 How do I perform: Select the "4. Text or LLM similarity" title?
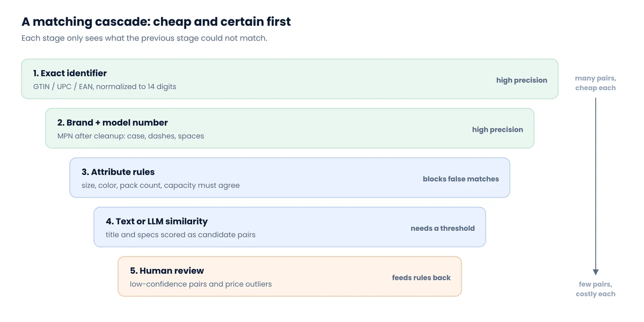click(157, 221)
